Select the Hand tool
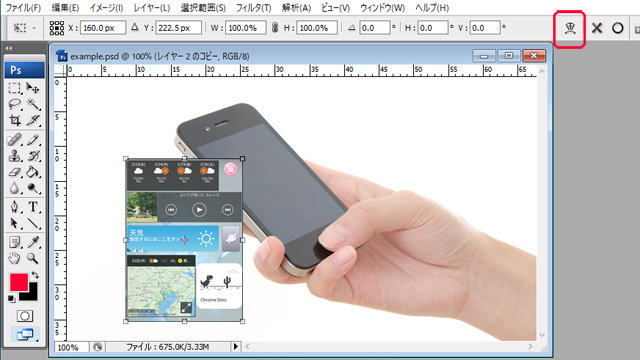640x360 pixels. pos(15,258)
